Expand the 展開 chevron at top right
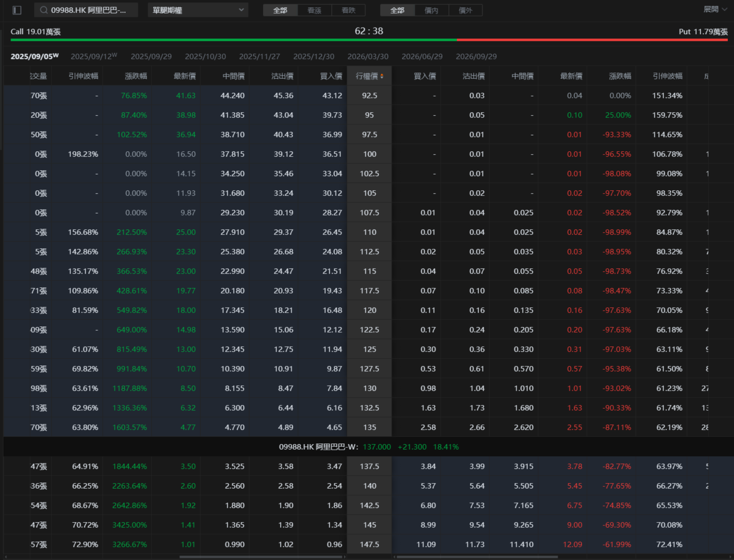The height and width of the screenshot is (560, 734). pos(724,10)
